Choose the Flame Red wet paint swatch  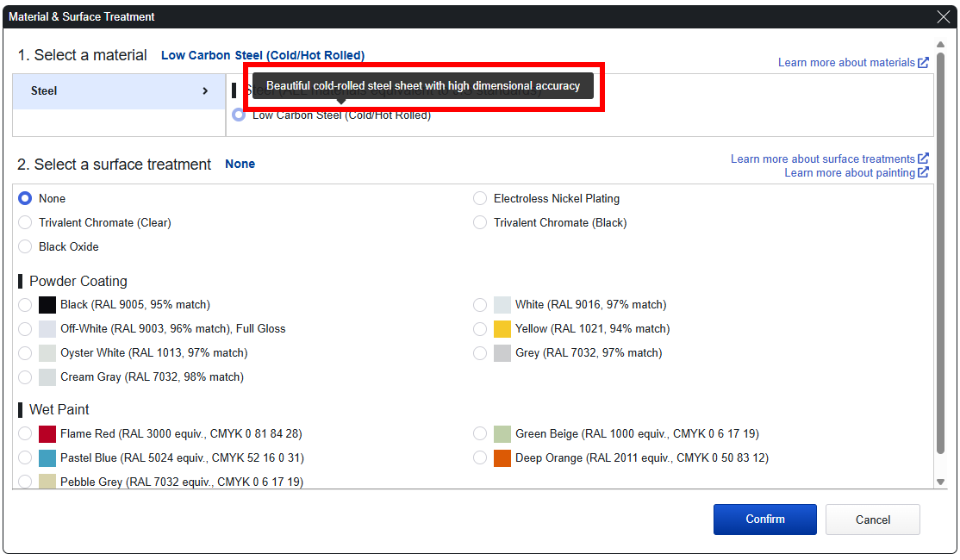pos(47,433)
